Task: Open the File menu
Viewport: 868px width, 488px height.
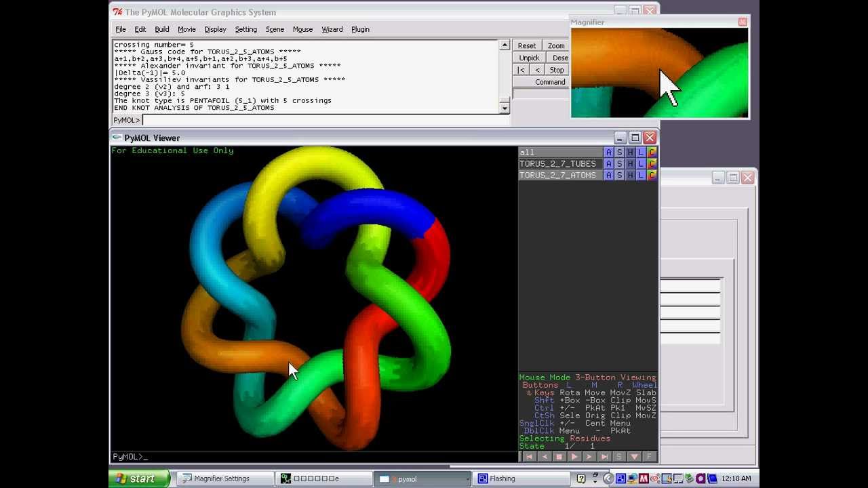Action: [x=121, y=29]
